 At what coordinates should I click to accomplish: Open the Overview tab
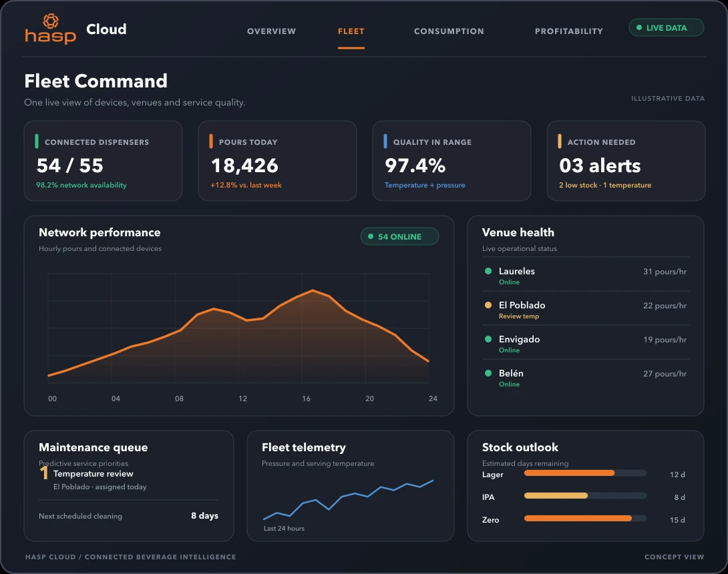271,31
